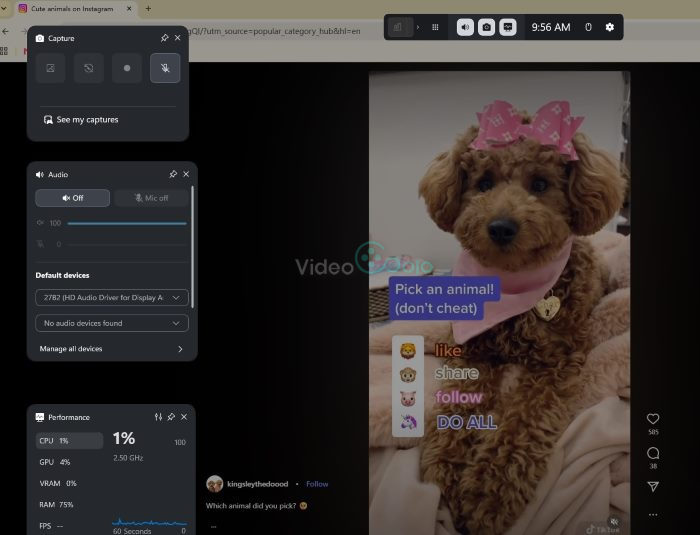Expand Manage all devices

112,349
